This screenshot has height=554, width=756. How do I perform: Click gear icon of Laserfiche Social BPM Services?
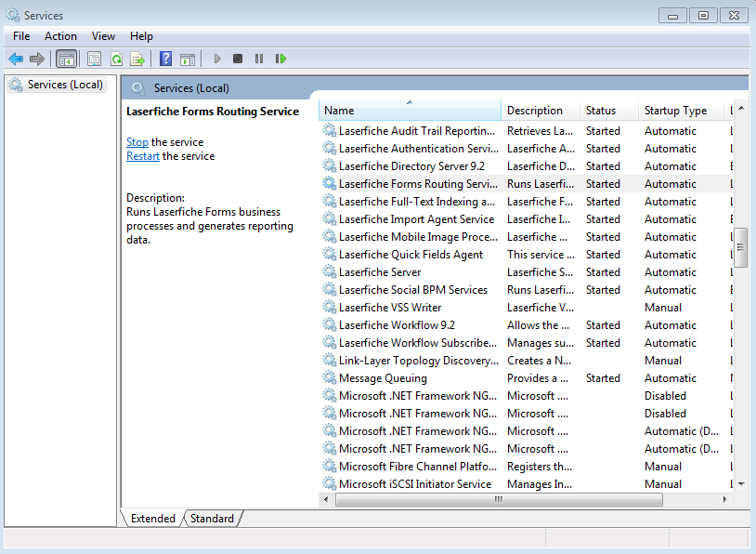(330, 289)
